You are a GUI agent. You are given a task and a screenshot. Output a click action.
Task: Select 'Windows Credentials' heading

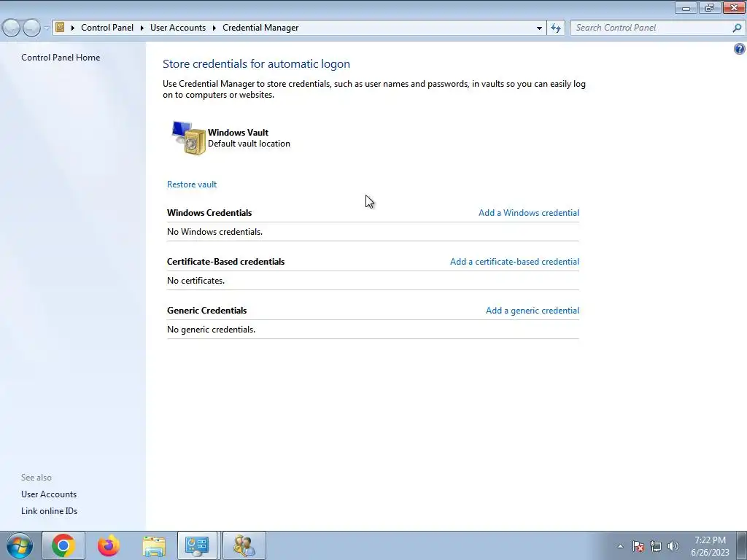pos(209,213)
